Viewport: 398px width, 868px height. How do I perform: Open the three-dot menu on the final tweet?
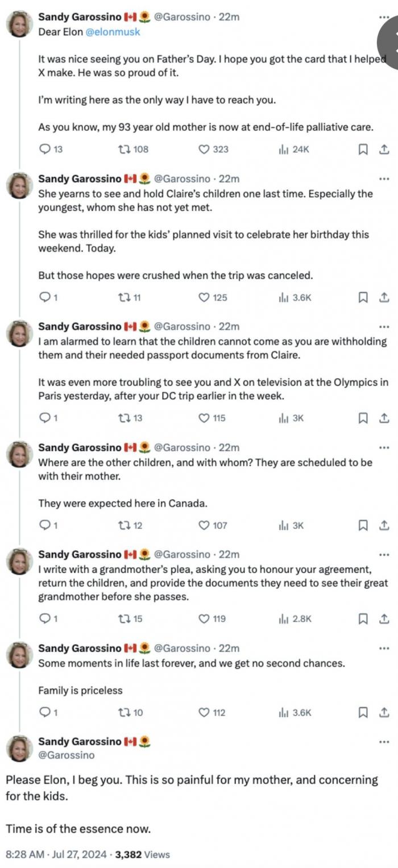(x=384, y=742)
